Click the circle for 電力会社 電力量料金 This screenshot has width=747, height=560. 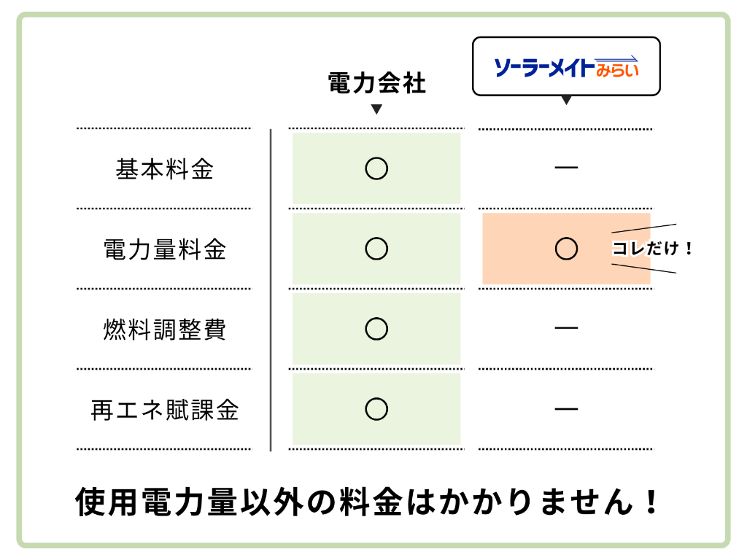coord(376,249)
